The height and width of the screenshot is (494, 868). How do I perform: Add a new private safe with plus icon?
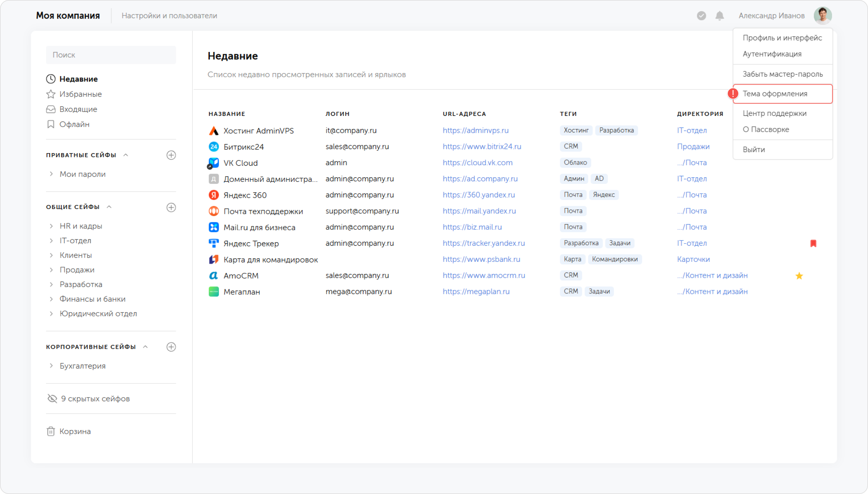pyautogui.click(x=171, y=155)
